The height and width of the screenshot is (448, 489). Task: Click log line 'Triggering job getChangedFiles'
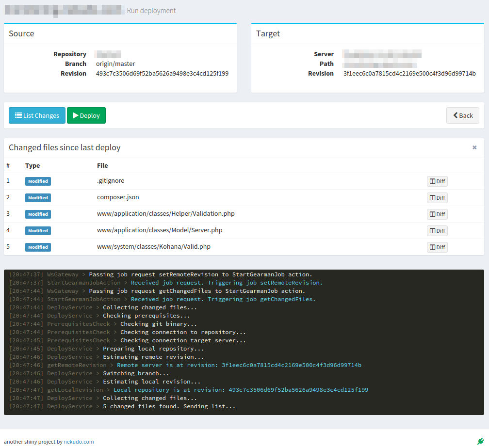223,299
